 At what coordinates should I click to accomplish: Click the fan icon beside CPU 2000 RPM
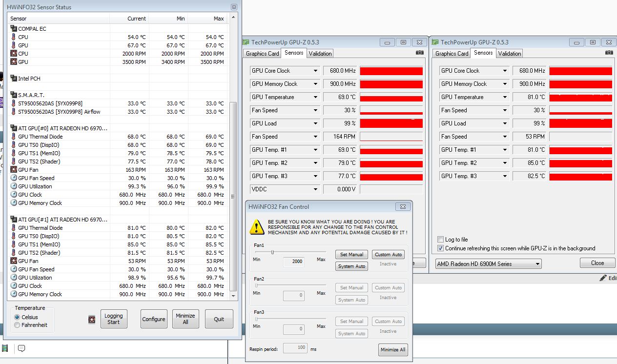click(14, 54)
